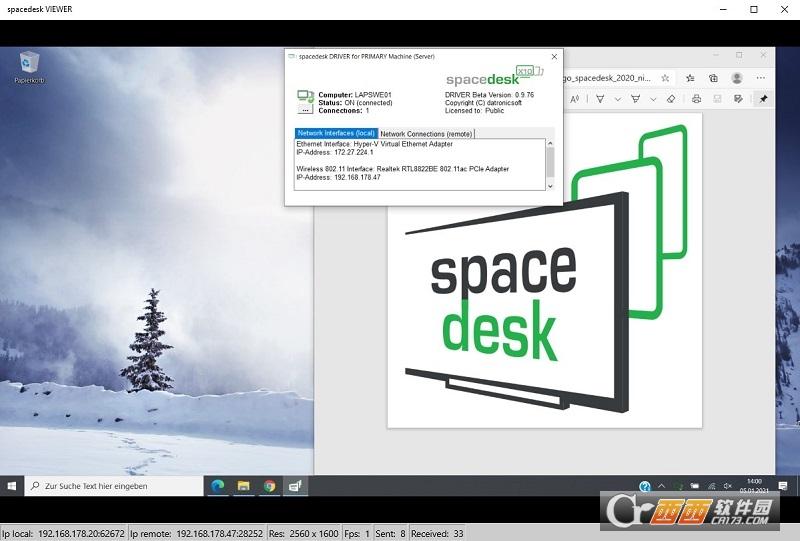
Task: Expand Draw pen options dropdown
Action: coord(617,99)
